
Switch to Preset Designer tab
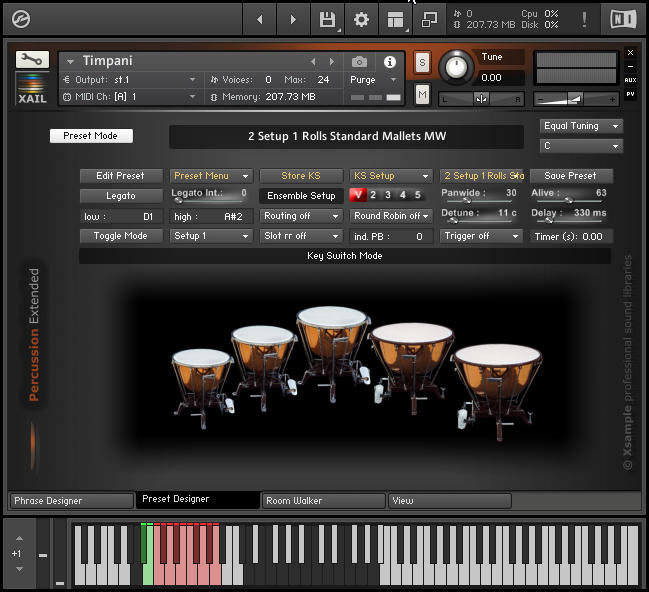[x=198, y=499]
